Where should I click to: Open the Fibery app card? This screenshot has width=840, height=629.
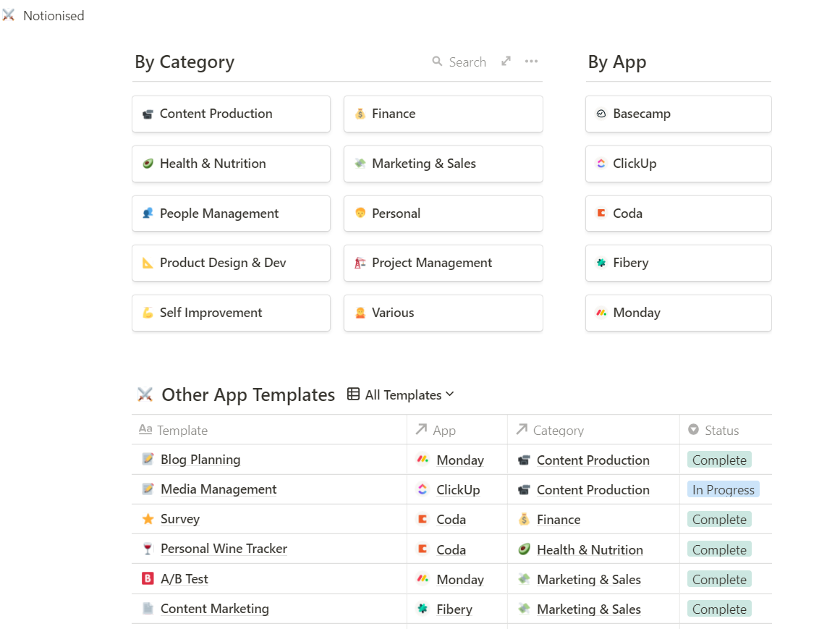pyautogui.click(x=678, y=263)
